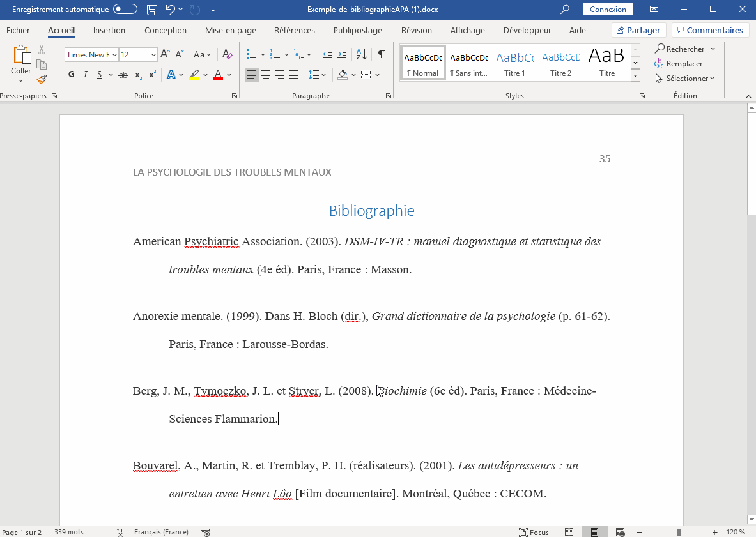Image resolution: width=756 pixels, height=537 pixels.
Task: Click Page 1 sur 2 indicator
Action: pyautogui.click(x=22, y=532)
